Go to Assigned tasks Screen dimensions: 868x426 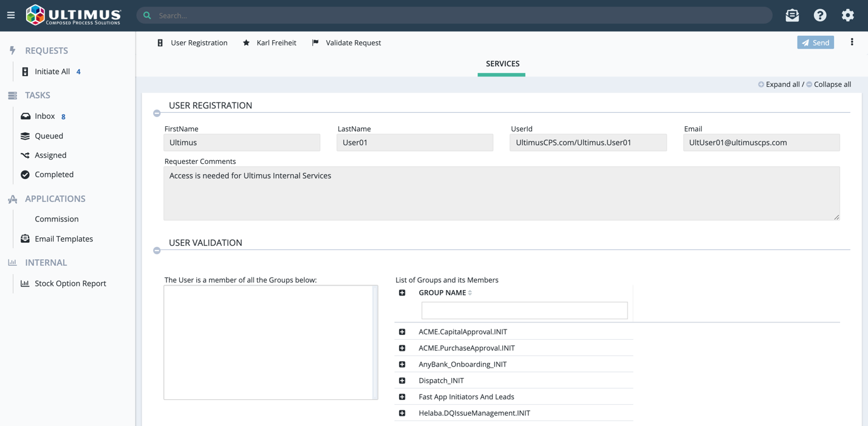coord(50,155)
